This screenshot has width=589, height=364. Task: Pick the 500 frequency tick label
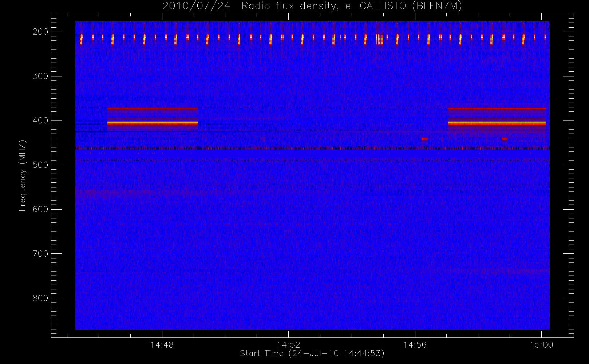pos(40,165)
